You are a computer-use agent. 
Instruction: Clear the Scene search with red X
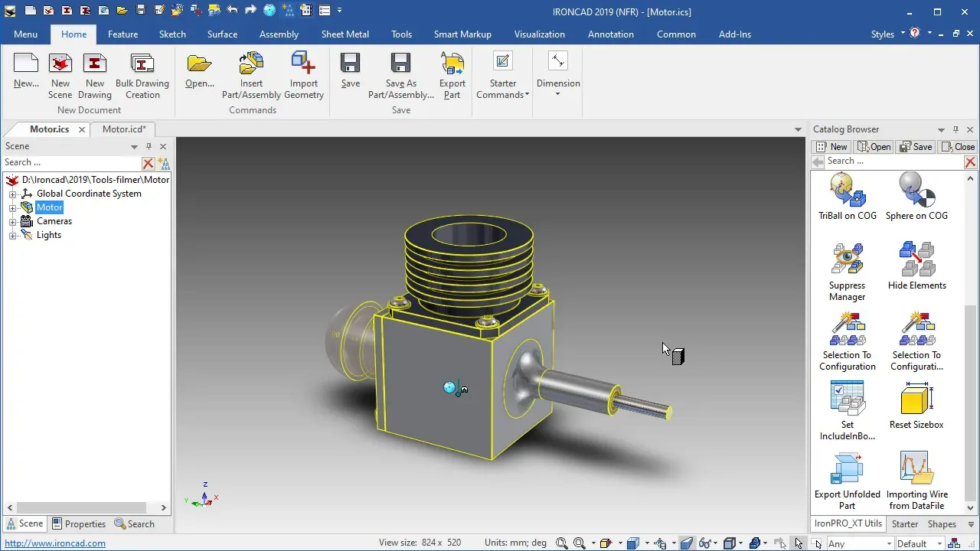(149, 163)
